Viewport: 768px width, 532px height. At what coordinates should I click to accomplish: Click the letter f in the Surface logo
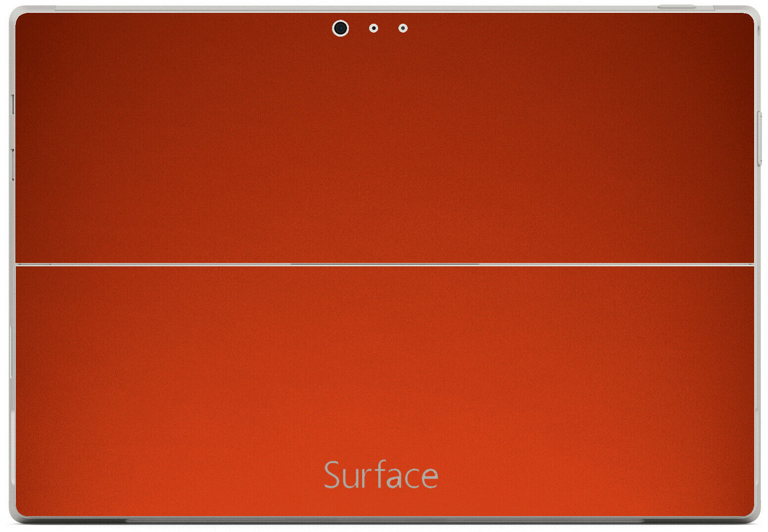(379, 474)
